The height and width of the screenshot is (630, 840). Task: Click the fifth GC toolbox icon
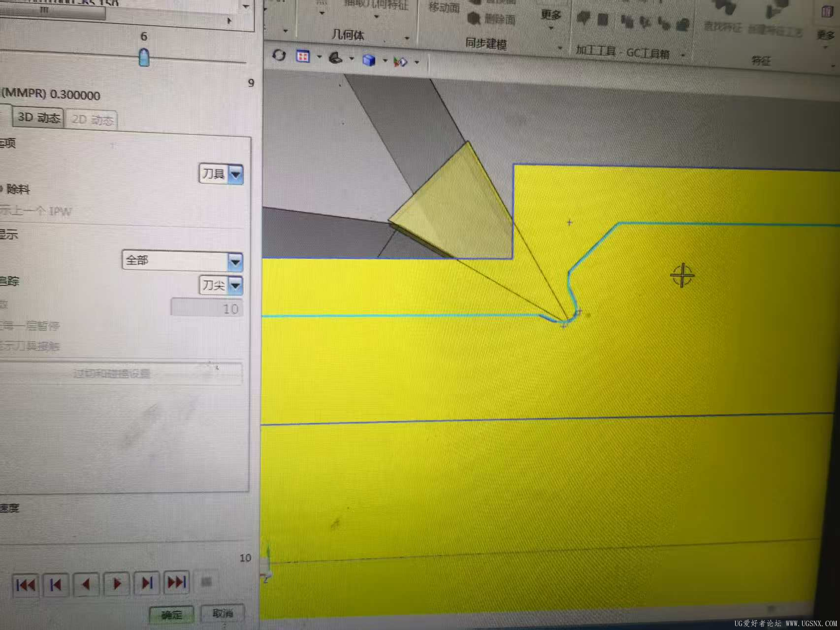pos(664,23)
